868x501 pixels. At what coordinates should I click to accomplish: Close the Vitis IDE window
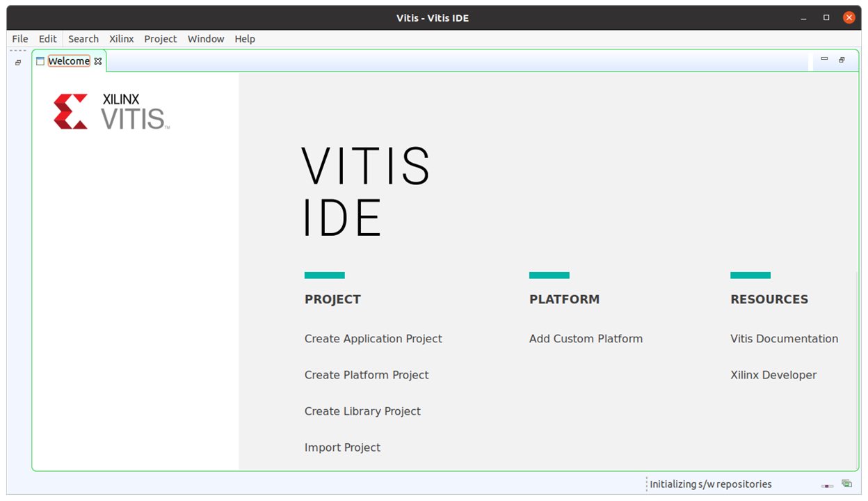click(x=849, y=17)
